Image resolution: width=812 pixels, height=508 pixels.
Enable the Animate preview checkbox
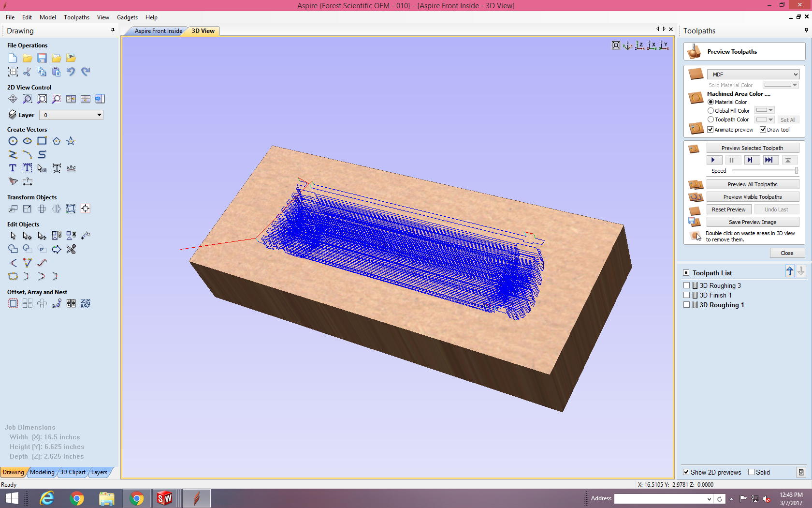tap(710, 129)
